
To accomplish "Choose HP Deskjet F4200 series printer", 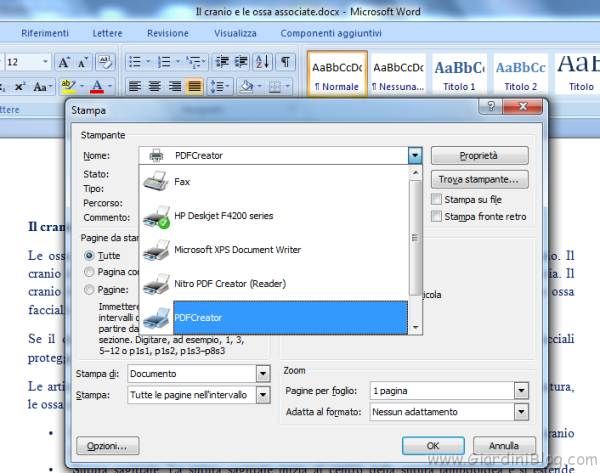I will point(223,216).
